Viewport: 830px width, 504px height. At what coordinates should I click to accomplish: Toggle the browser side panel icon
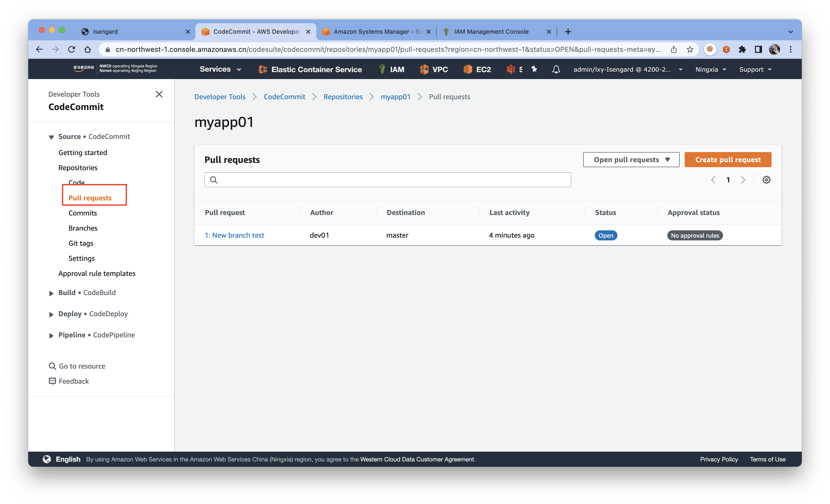click(758, 50)
